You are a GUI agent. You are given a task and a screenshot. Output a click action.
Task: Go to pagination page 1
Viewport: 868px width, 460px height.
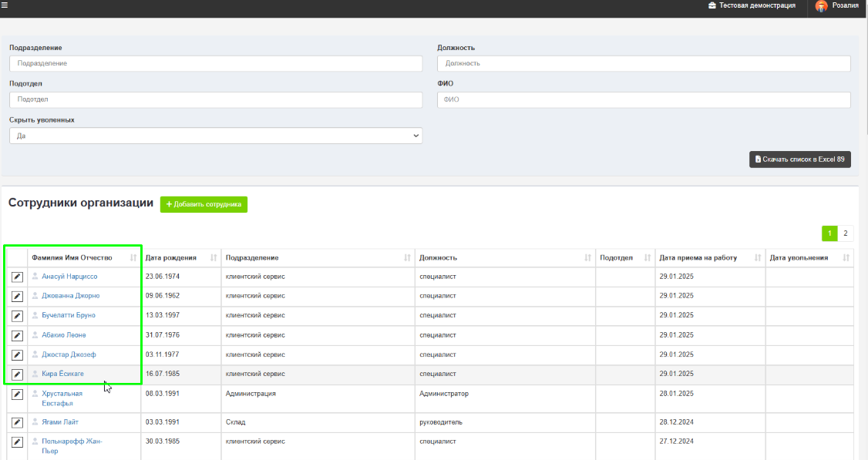pos(829,233)
